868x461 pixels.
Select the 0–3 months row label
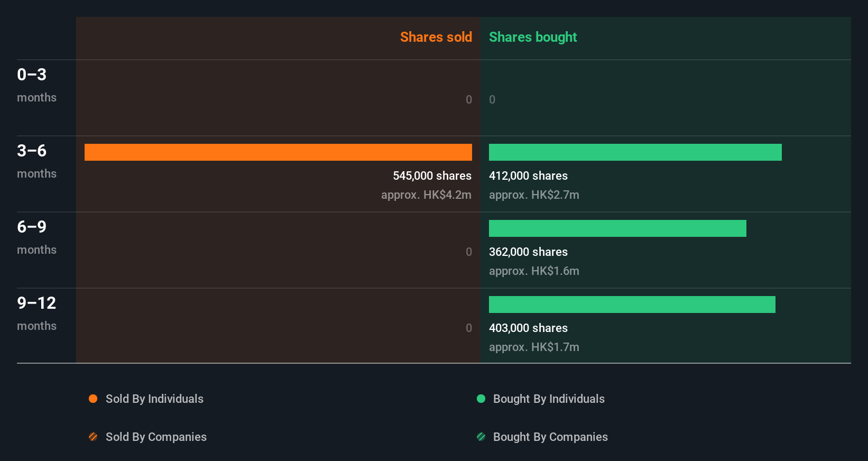click(36, 85)
